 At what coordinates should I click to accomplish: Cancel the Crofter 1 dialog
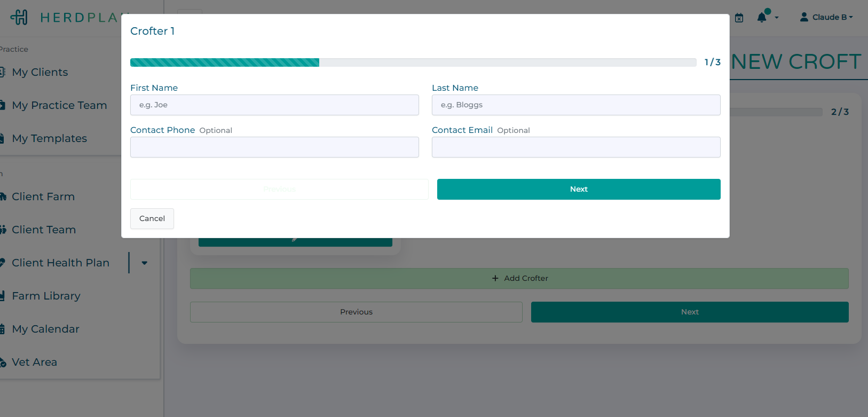(x=152, y=218)
